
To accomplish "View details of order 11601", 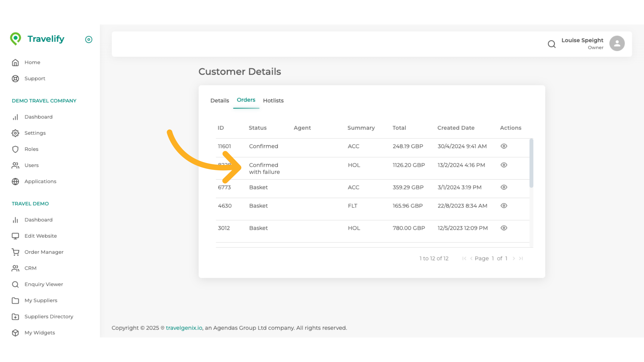I will 504,146.
